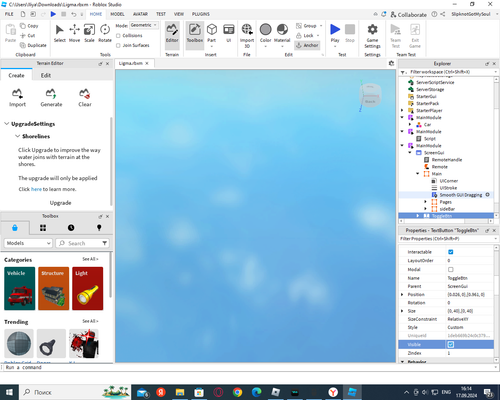The height and width of the screenshot is (400, 500).
Task: Click the Duplicate clipboard button
Action: pyautogui.click(x=33, y=45)
